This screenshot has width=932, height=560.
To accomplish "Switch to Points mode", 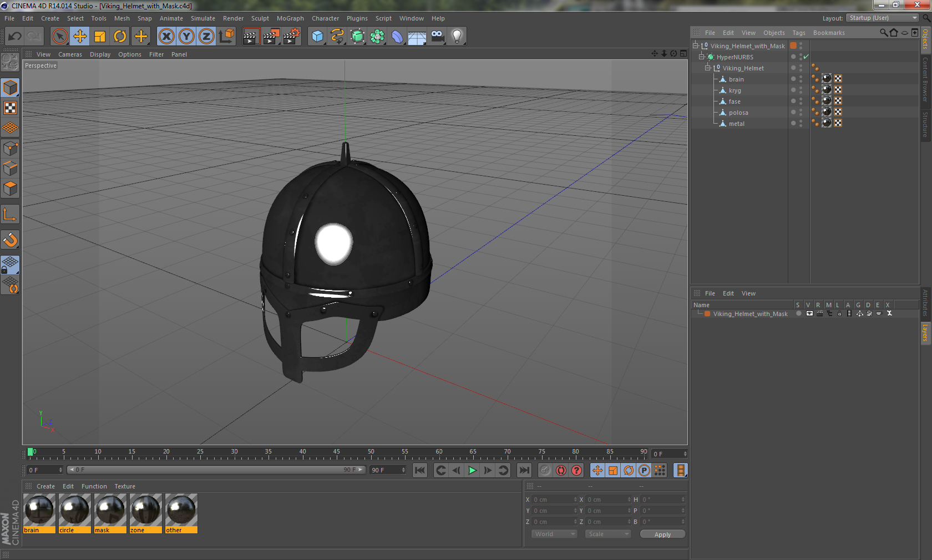I will click(x=10, y=149).
